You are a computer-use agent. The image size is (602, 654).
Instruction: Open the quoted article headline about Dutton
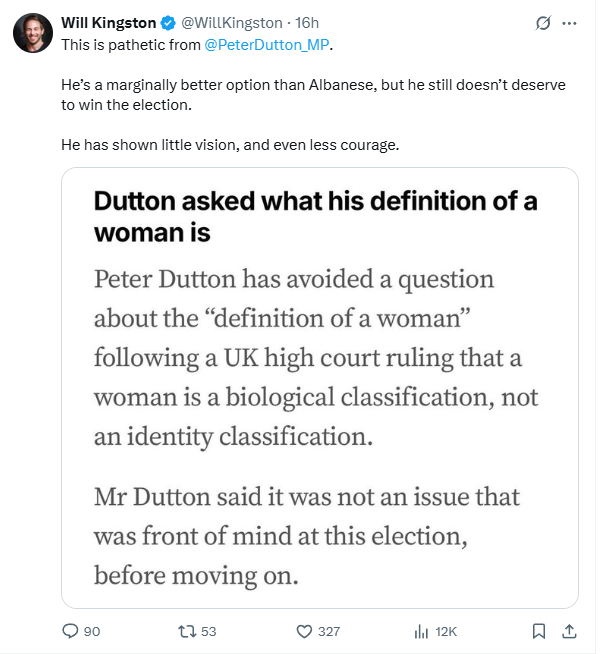[x=315, y=216]
